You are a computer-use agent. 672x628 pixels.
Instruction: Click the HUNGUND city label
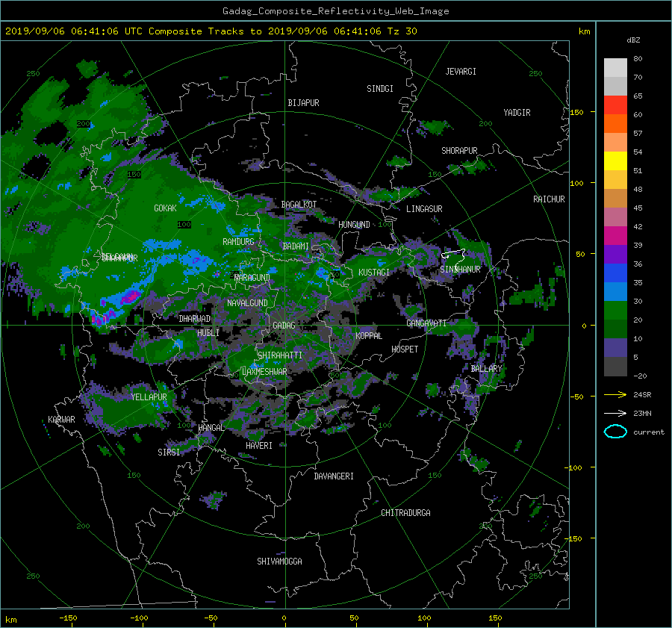[x=354, y=225]
